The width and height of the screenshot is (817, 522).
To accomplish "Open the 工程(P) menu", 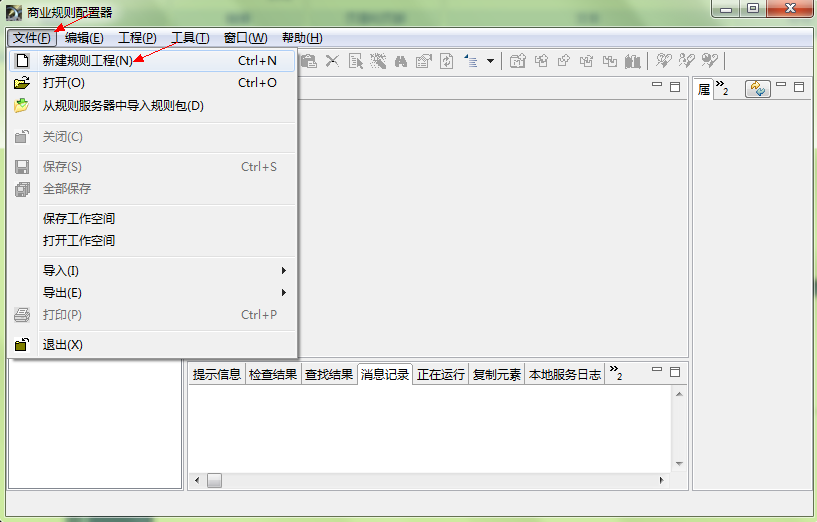I will pos(138,38).
